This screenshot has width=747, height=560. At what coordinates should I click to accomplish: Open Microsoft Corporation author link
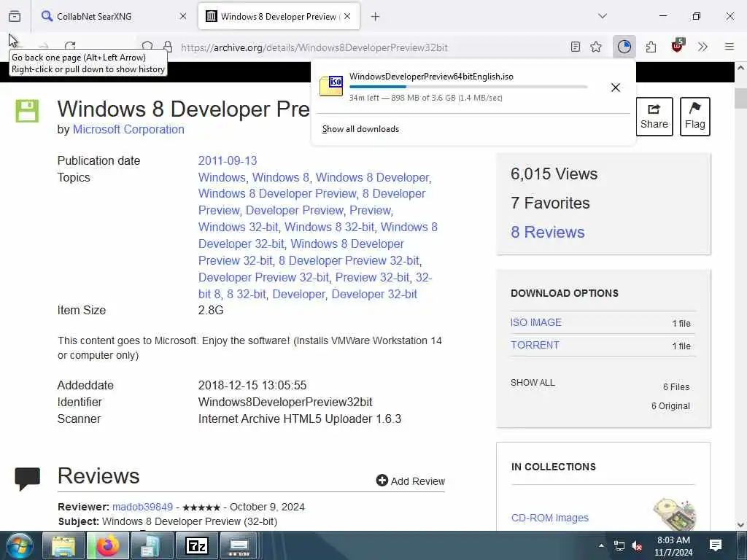[128, 130]
